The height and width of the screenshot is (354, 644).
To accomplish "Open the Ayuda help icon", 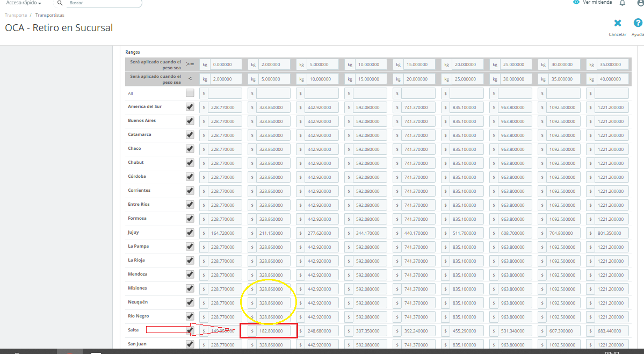I will pyautogui.click(x=638, y=23).
